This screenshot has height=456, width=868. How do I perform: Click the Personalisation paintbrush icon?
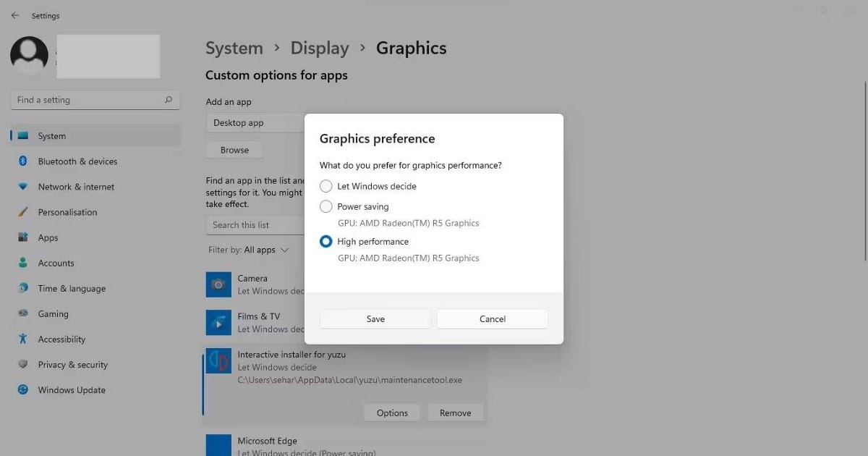(x=24, y=212)
